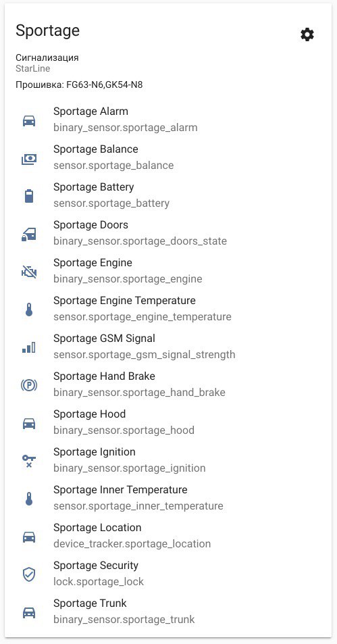Click the StarLine manufacturer label
The width and height of the screenshot is (337, 644).
[33, 68]
